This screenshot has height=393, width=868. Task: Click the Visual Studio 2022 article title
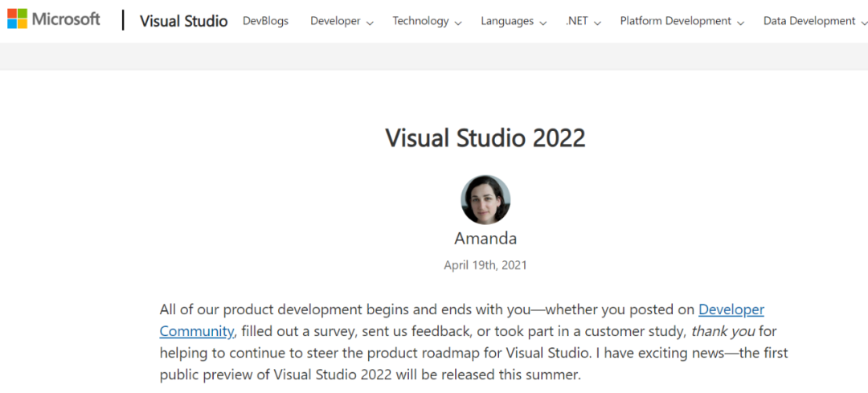(485, 137)
